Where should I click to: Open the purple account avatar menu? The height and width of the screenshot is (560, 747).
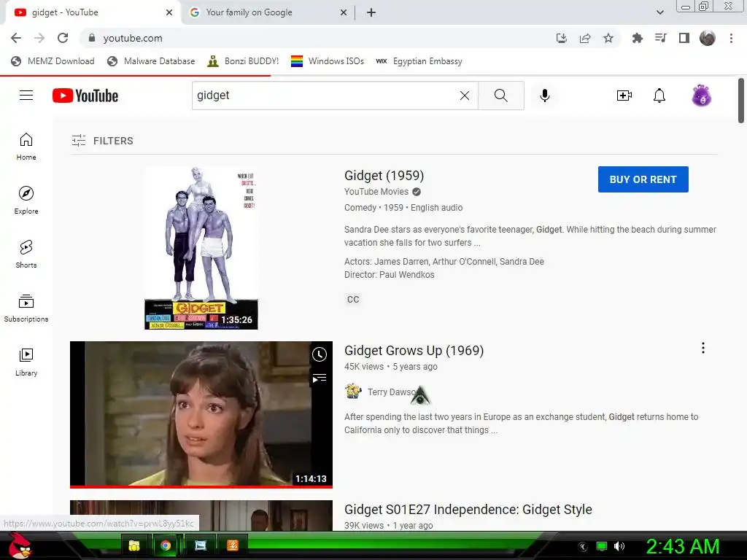[x=702, y=96]
